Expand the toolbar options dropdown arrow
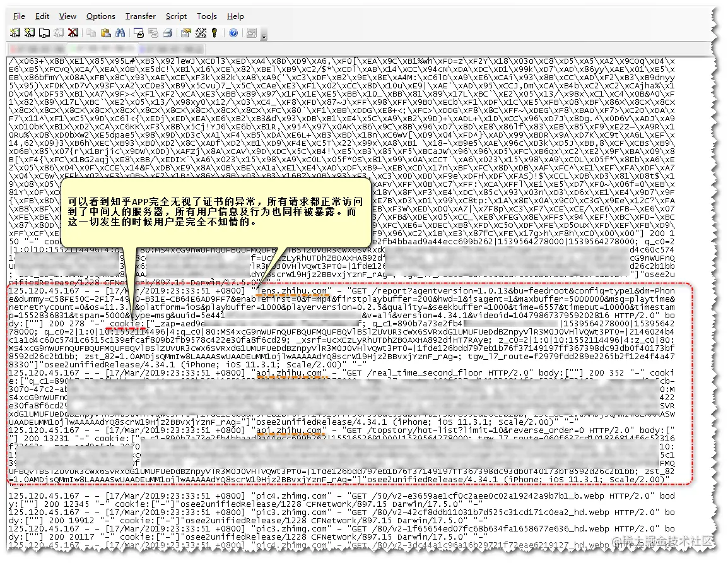This screenshot has width=728, height=563. pyautogui.click(x=264, y=36)
